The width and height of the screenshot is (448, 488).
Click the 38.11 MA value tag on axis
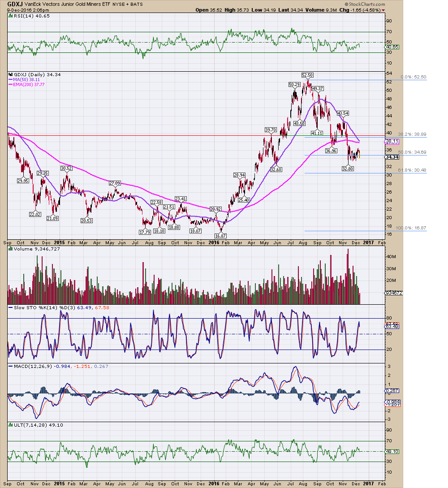[392, 141]
